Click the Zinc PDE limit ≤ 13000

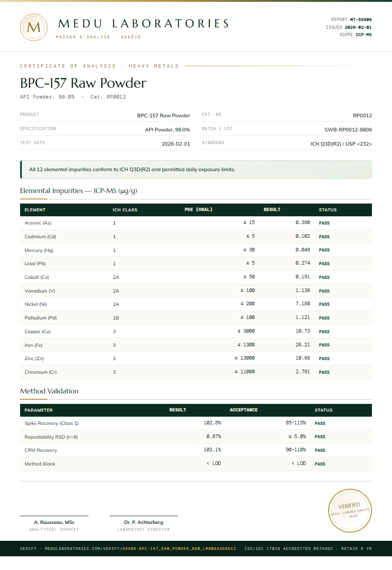click(x=245, y=358)
